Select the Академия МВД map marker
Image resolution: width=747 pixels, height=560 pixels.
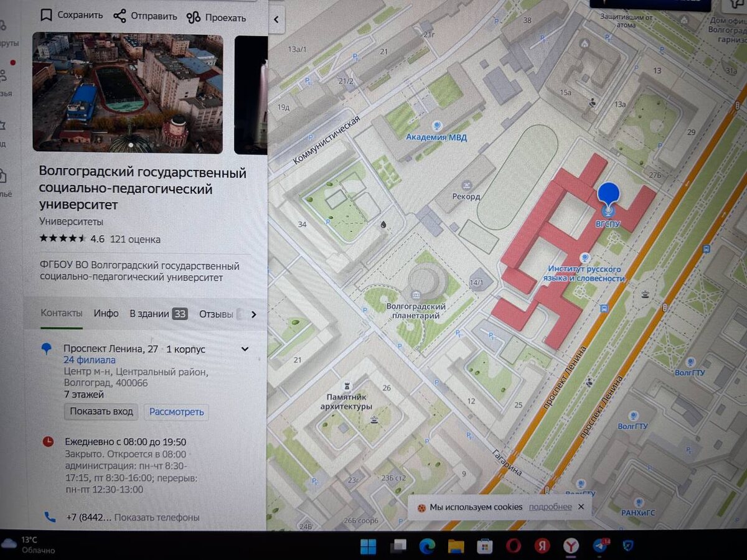(x=436, y=126)
